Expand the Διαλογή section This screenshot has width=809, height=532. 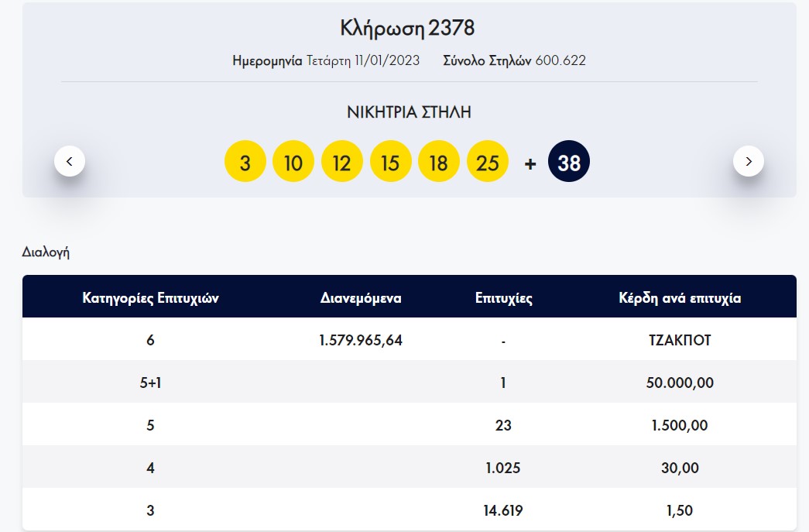tap(45, 252)
